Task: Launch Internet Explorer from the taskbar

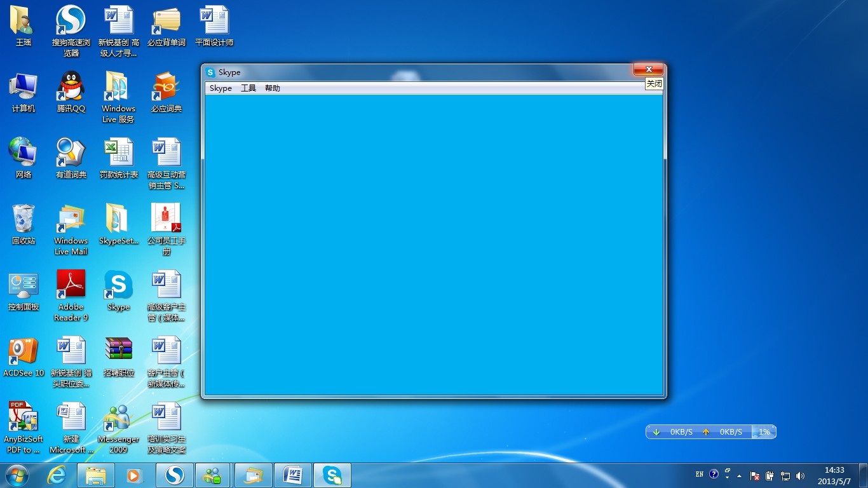Action: [57, 475]
